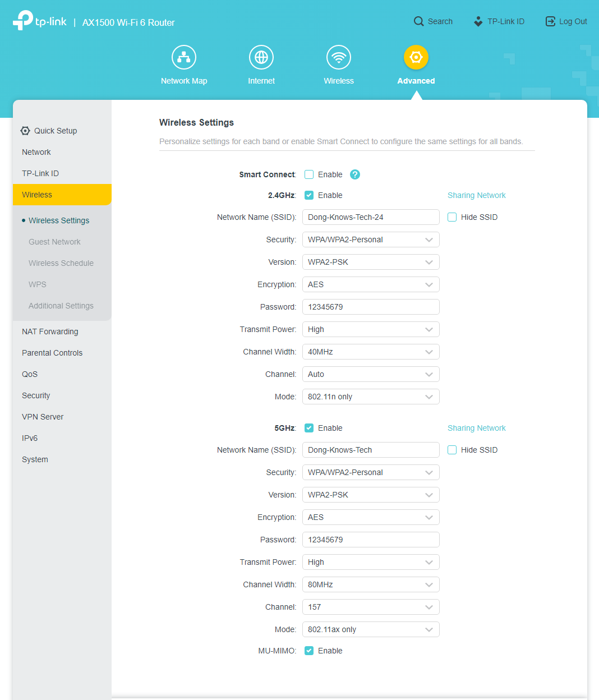The width and height of the screenshot is (599, 700).
Task: Enable the Smart Connect checkbox
Action: pyautogui.click(x=309, y=174)
